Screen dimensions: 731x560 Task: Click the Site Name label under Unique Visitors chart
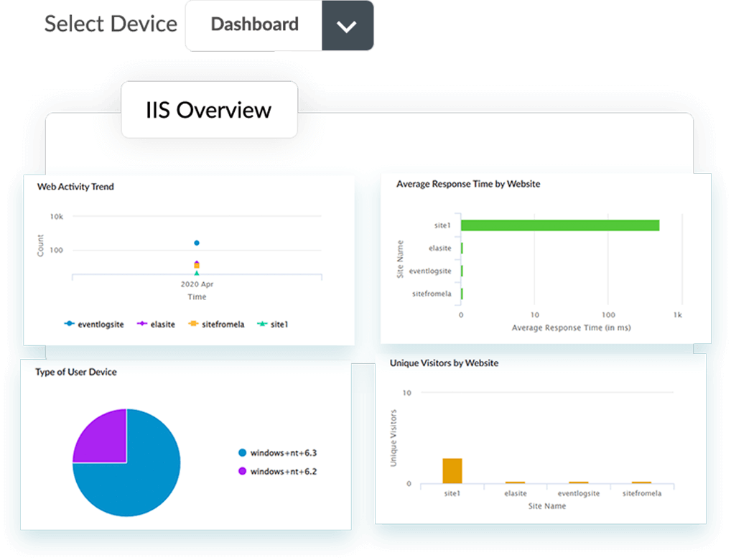[x=547, y=506]
